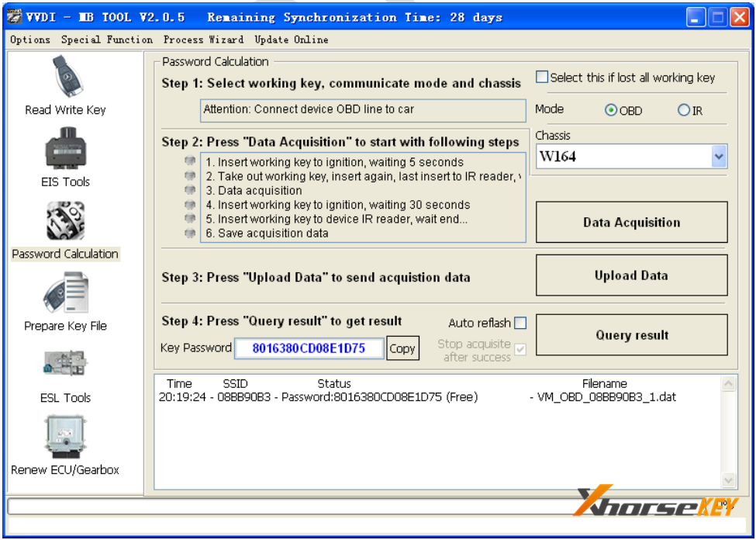Select the OBD mode radio button

point(610,110)
